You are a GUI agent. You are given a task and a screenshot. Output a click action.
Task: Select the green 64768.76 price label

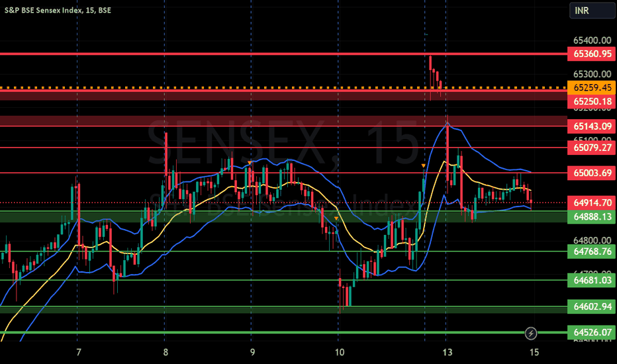(591, 251)
